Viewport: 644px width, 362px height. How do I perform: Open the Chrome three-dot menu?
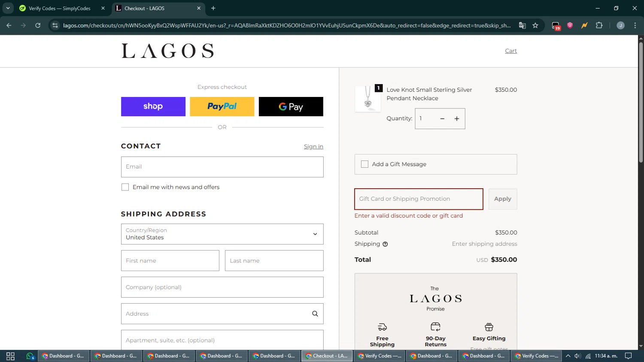tap(635, 25)
